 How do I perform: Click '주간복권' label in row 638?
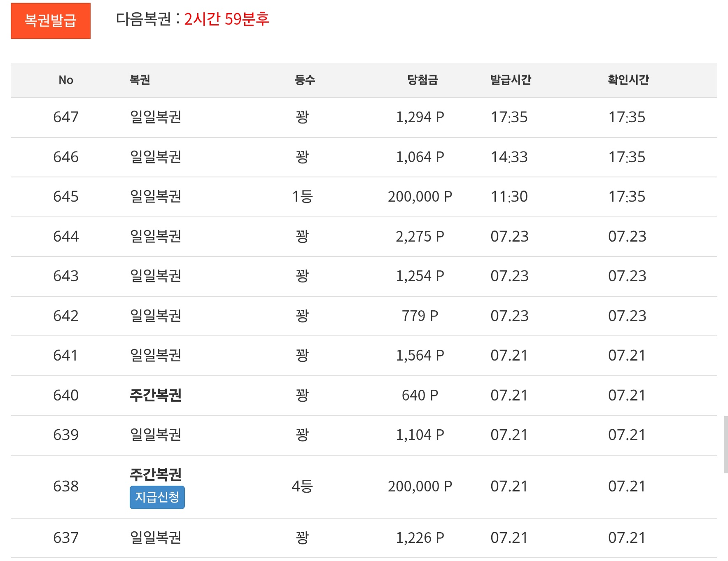coord(156,475)
